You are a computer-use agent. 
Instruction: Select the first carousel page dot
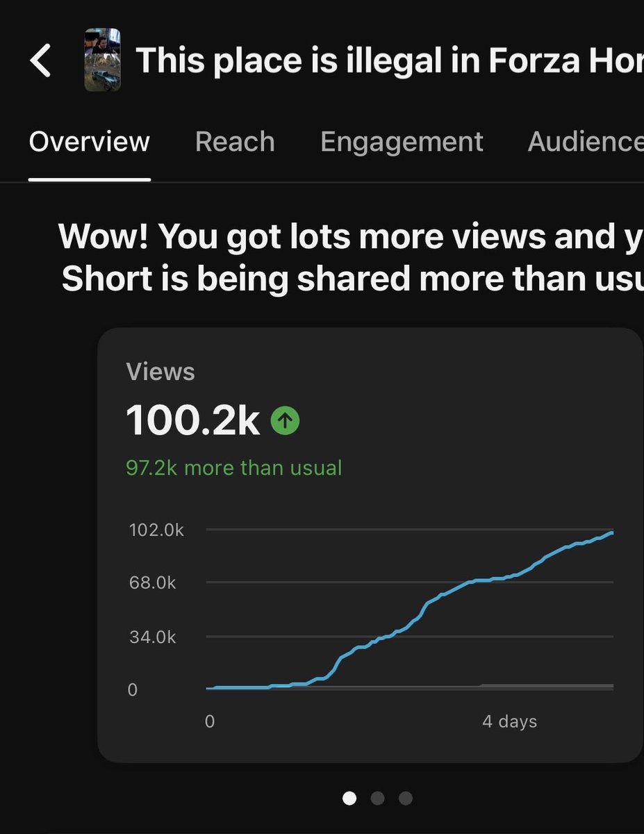[349, 798]
